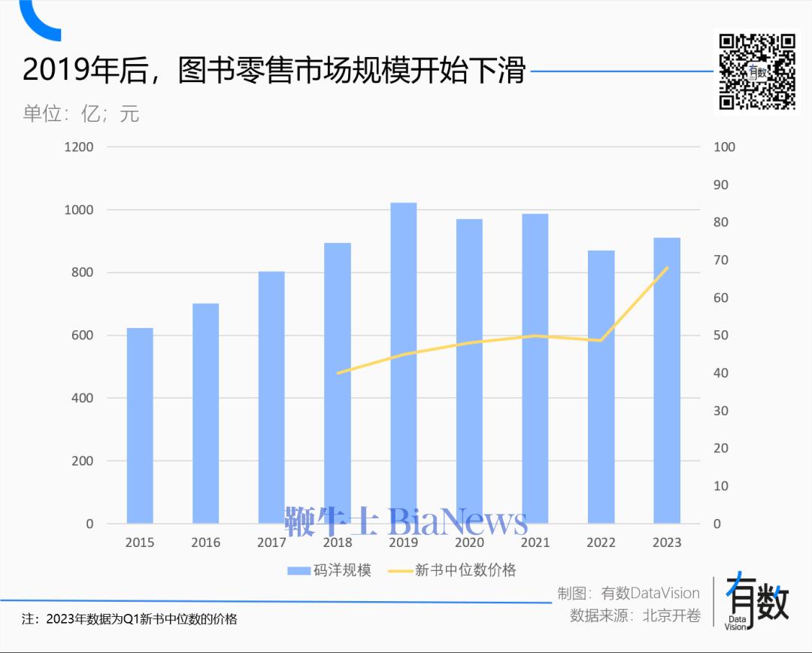Select the 2016 bar
The width and height of the screenshot is (812, 653).
point(205,414)
